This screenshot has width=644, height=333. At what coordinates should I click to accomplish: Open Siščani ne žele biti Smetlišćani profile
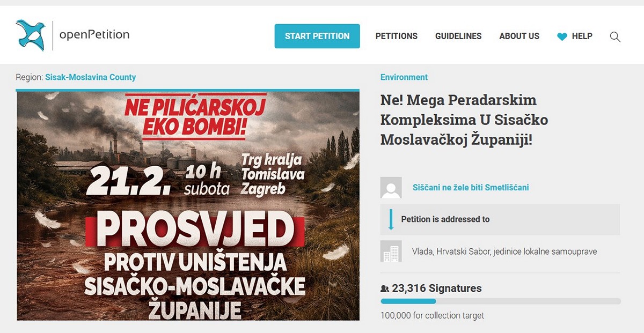coord(471,188)
